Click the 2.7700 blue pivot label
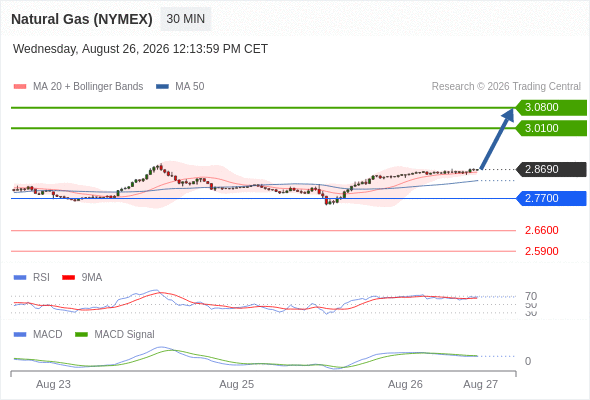The width and height of the screenshot is (590, 400). (x=551, y=198)
